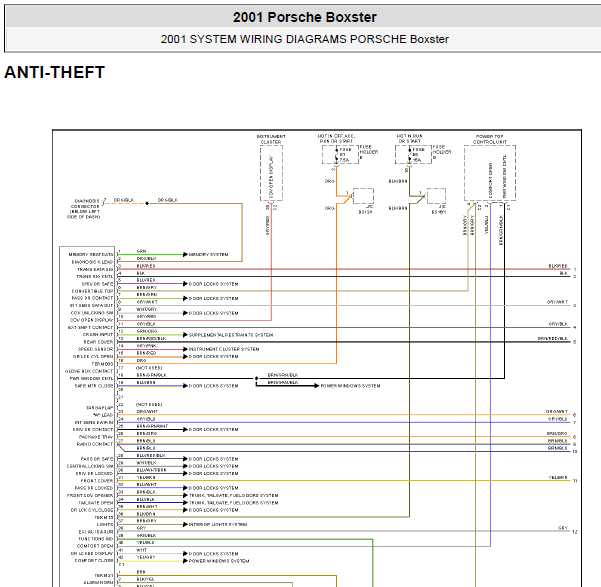Click the 'GLOVE BOX CONTACT' pin label

[89, 371]
